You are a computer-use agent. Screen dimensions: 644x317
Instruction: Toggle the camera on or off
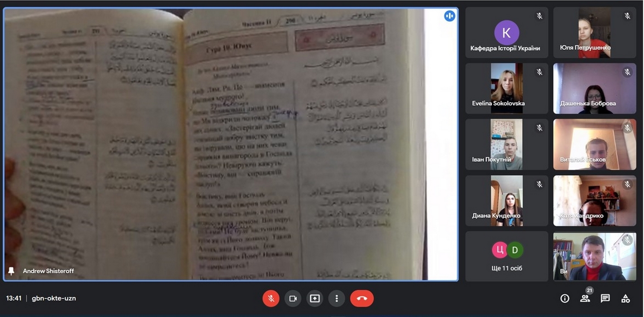point(293,298)
